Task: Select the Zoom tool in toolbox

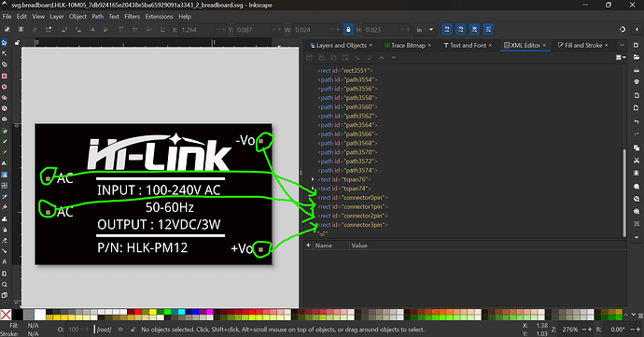Action: (x=5, y=284)
